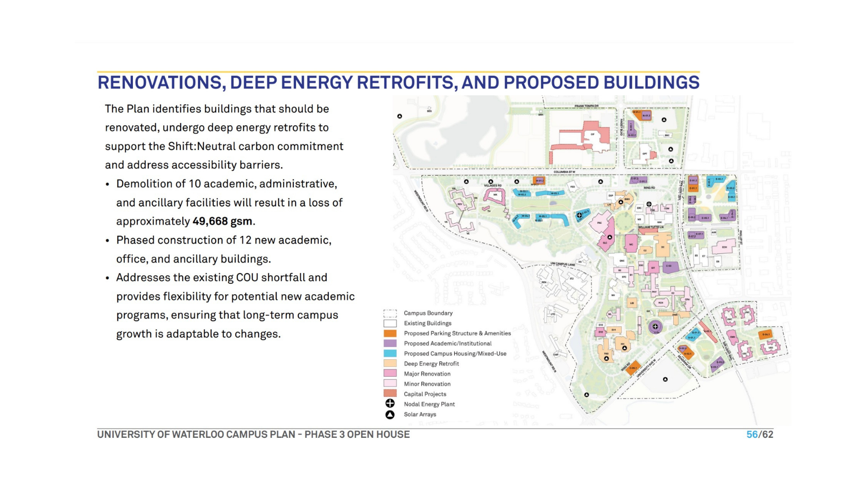Select the Deep Energy Retrofit legend swatch
This screenshot has width=868, height=488.
390,363
